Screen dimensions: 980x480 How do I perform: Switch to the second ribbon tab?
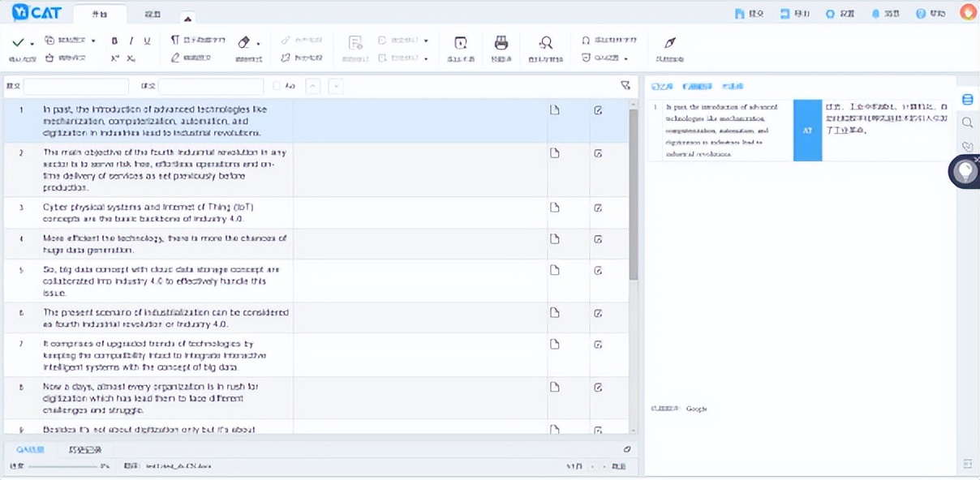pyautogui.click(x=152, y=15)
